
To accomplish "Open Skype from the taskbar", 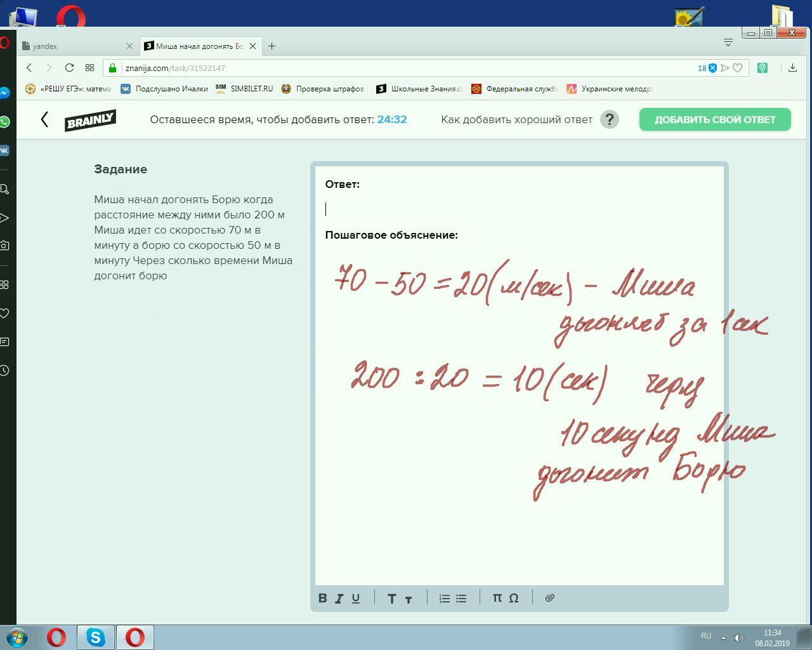I will tap(96, 637).
